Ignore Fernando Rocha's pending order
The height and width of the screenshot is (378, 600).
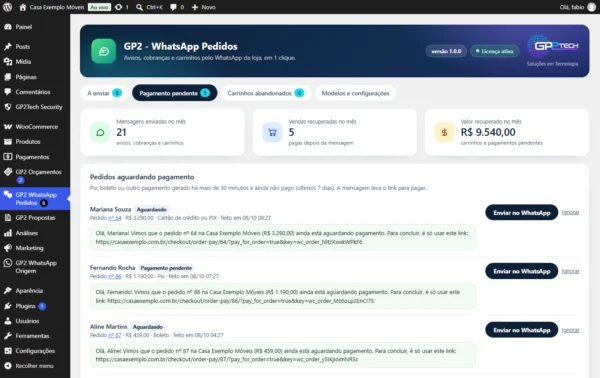(571, 271)
